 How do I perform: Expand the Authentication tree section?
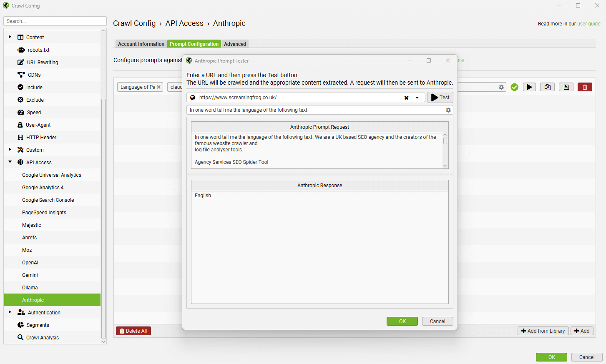10,312
